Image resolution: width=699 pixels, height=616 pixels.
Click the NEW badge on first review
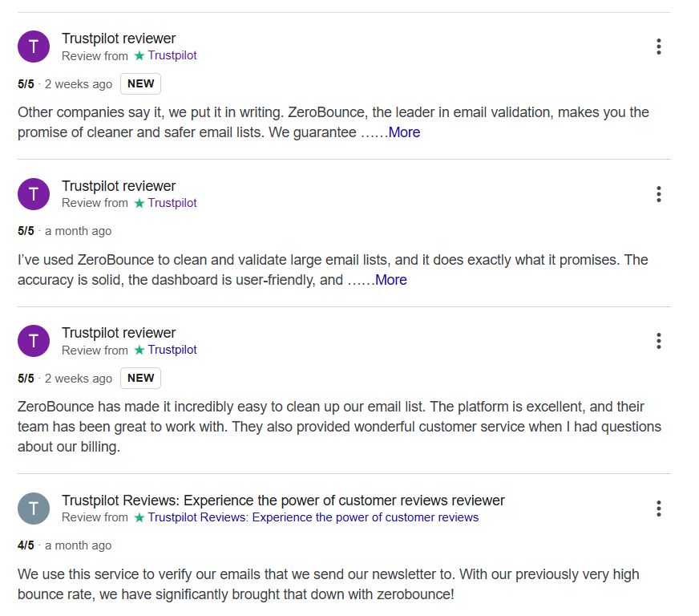pos(140,83)
